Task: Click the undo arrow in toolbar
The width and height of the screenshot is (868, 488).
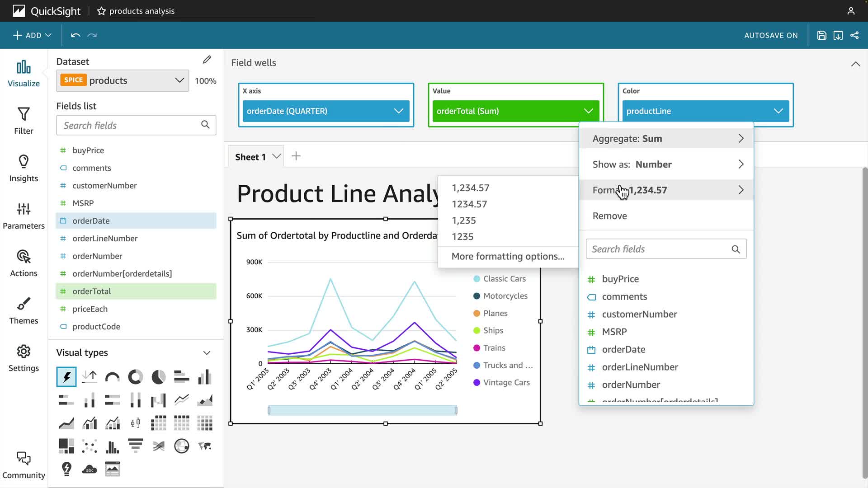Action: point(75,35)
